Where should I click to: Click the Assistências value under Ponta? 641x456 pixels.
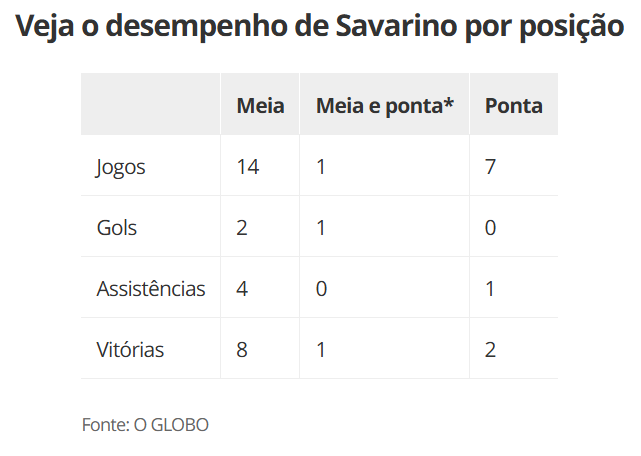click(x=491, y=289)
